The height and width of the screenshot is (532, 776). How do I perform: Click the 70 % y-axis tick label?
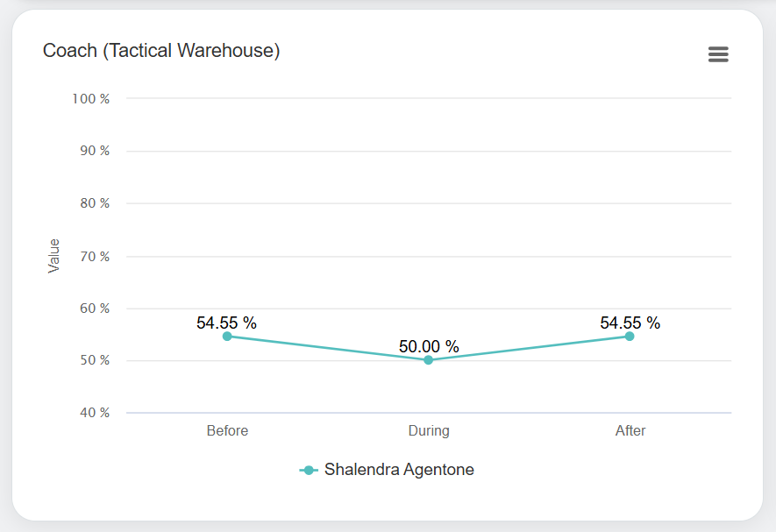click(94, 256)
